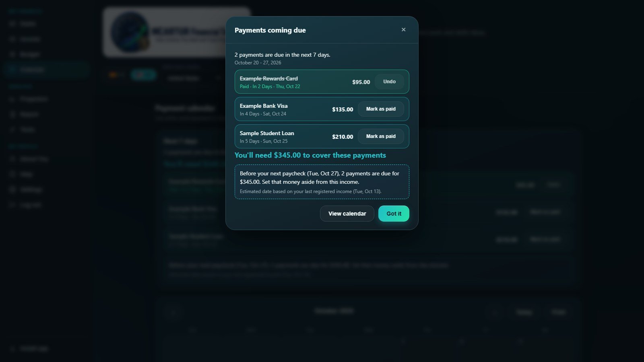
Task: Confirm with the Got it button
Action: click(x=394, y=214)
